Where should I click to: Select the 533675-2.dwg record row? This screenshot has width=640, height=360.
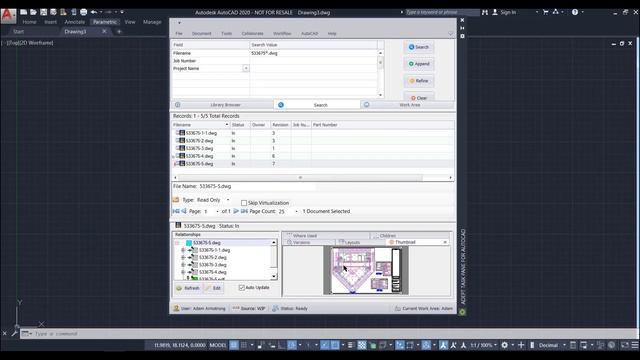[313, 141]
